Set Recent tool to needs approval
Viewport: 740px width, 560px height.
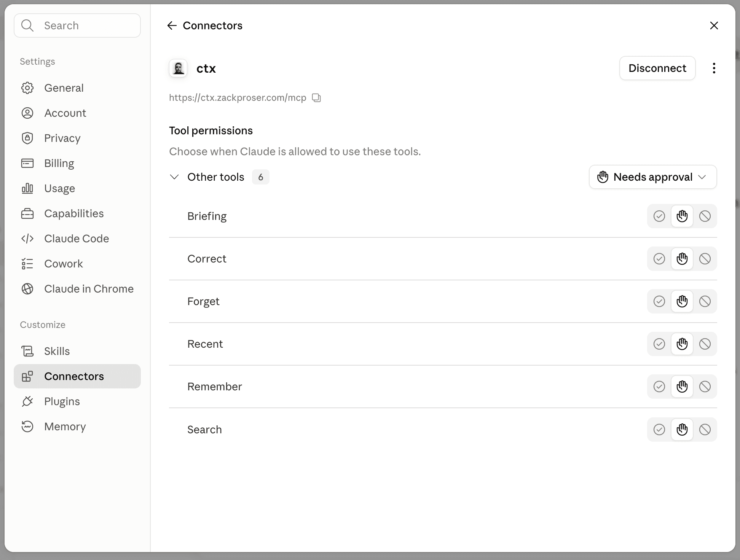coord(682,344)
